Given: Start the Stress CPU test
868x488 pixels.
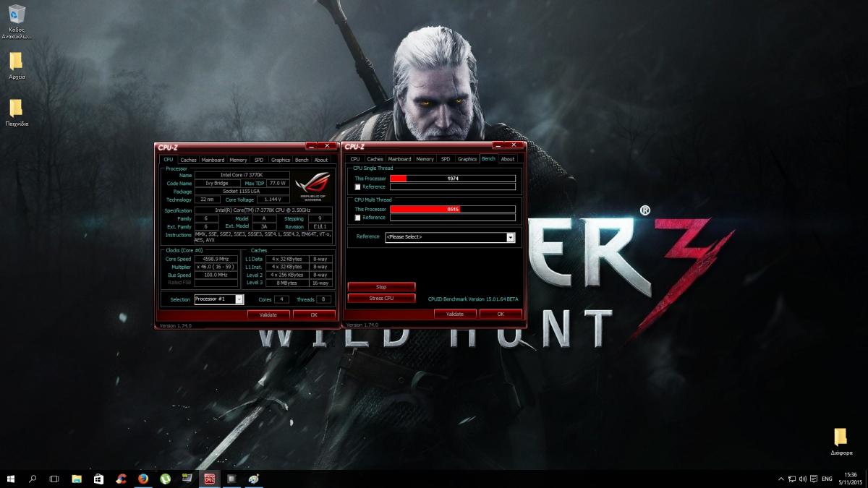Looking at the screenshot, I should click(381, 298).
